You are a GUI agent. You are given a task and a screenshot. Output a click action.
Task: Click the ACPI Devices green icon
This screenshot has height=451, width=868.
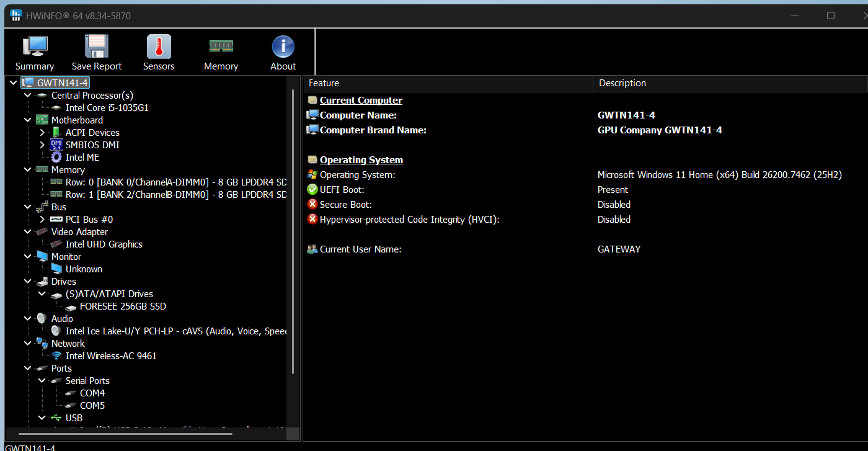click(x=56, y=132)
